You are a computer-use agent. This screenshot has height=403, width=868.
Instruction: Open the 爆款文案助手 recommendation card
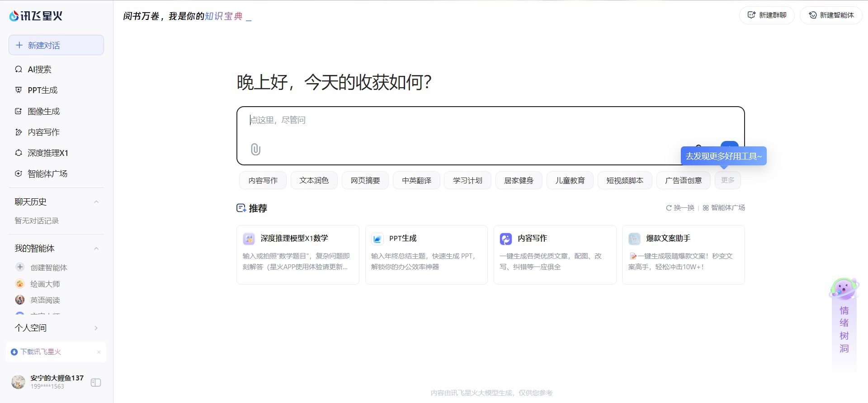tap(683, 254)
